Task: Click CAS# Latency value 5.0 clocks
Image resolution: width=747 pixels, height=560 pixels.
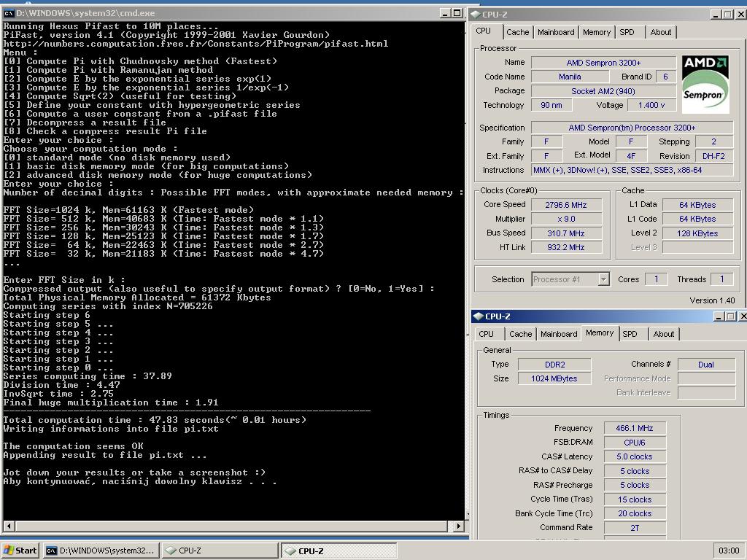Action: (x=635, y=456)
